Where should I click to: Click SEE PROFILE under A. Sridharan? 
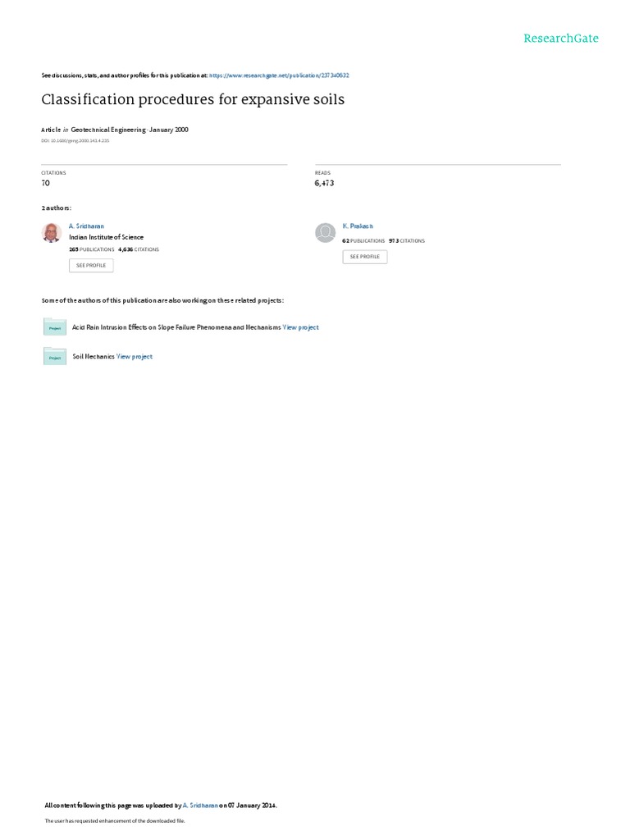[x=91, y=265]
